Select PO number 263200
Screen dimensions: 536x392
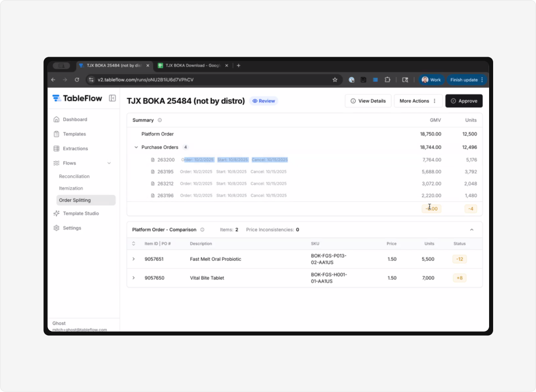point(166,160)
